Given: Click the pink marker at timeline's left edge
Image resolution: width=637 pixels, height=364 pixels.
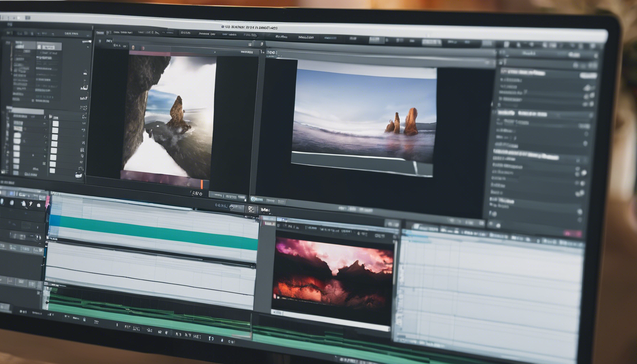Looking at the screenshot, I should pyautogui.click(x=47, y=202).
